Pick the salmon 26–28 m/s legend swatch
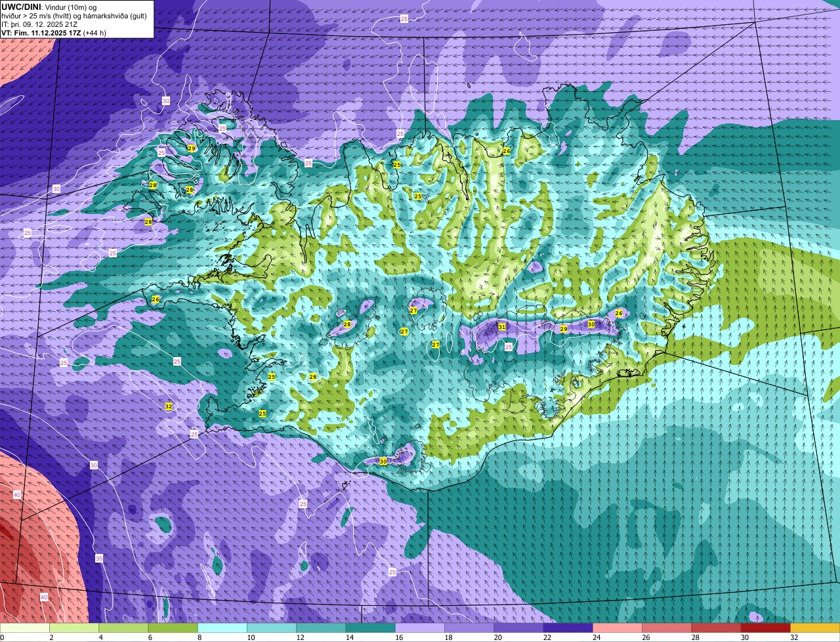The image size is (840, 642). pyautogui.click(x=667, y=628)
